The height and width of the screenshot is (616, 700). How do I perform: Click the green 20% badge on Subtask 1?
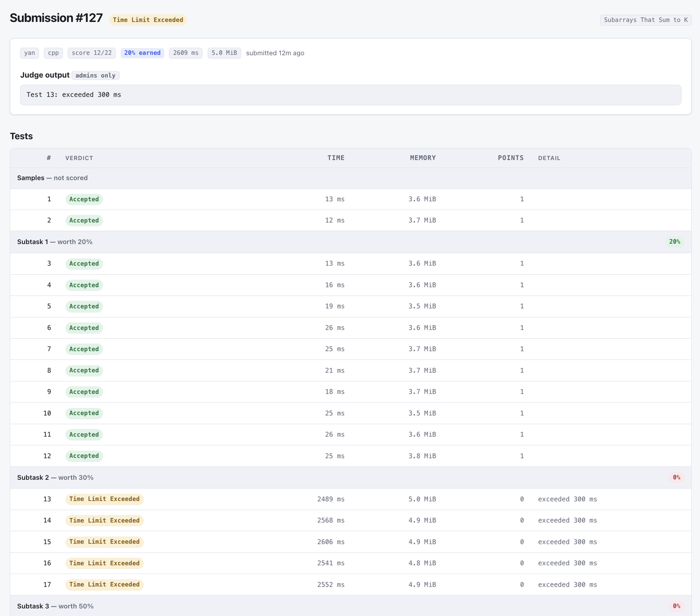(x=675, y=242)
